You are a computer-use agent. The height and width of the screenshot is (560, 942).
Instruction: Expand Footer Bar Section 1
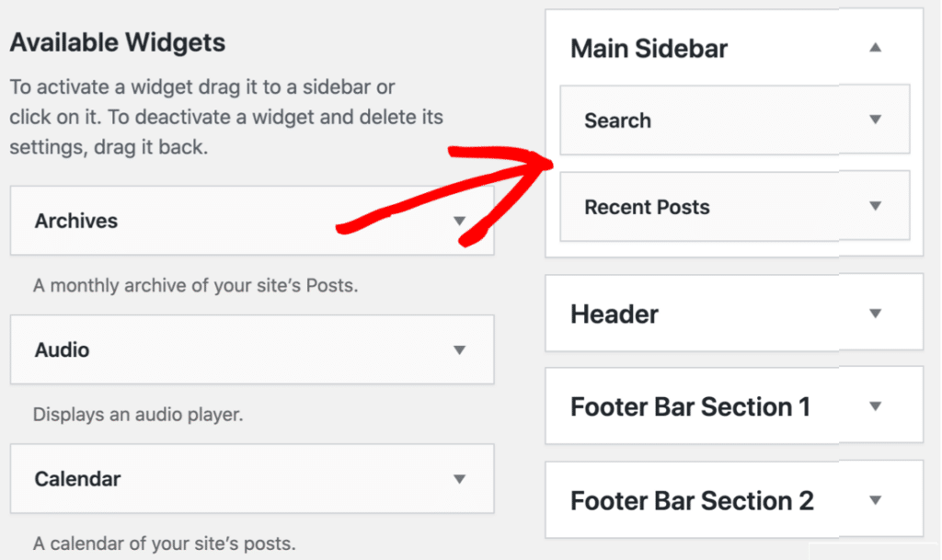click(x=875, y=406)
